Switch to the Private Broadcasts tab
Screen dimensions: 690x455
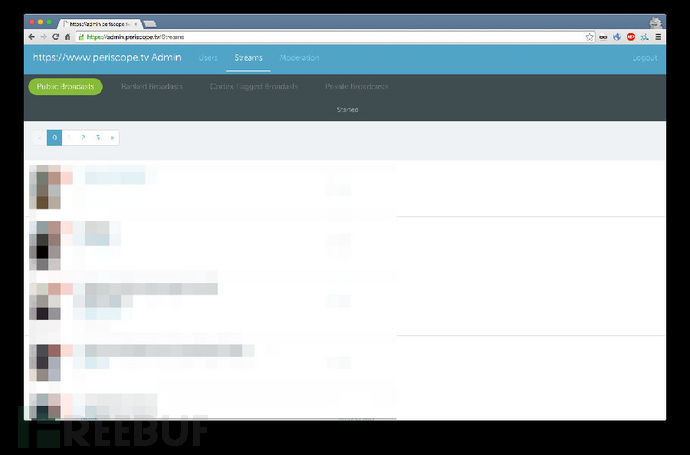tap(356, 86)
